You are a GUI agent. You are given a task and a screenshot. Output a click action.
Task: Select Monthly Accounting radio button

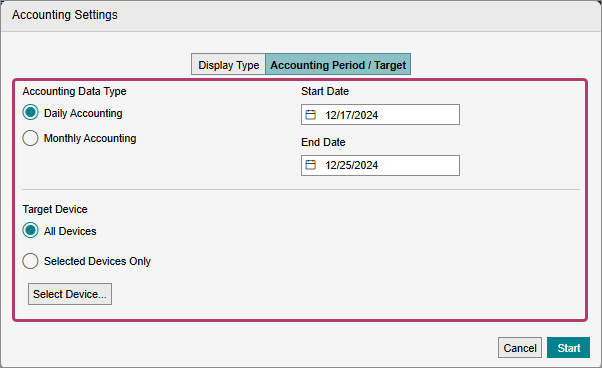[x=30, y=138]
